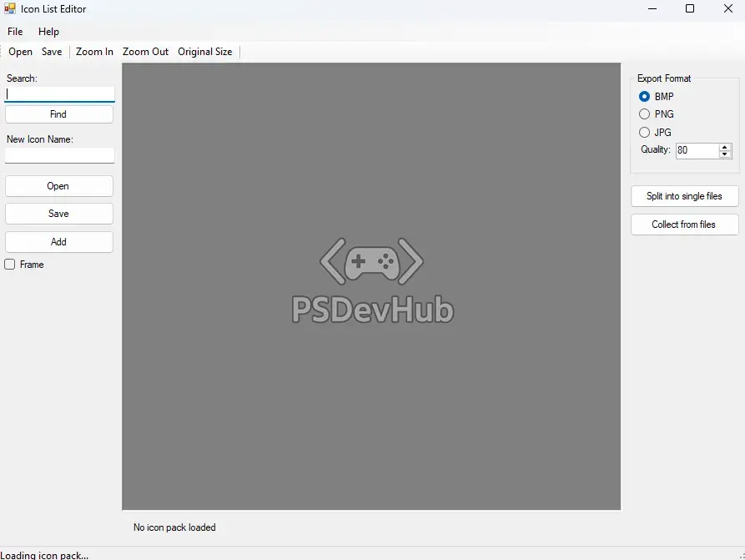Click the Quality value field

tap(697, 150)
